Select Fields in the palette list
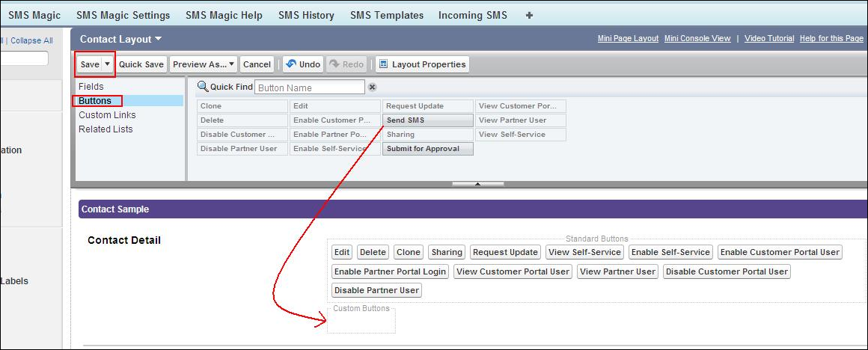The height and width of the screenshot is (350, 868). click(x=91, y=87)
